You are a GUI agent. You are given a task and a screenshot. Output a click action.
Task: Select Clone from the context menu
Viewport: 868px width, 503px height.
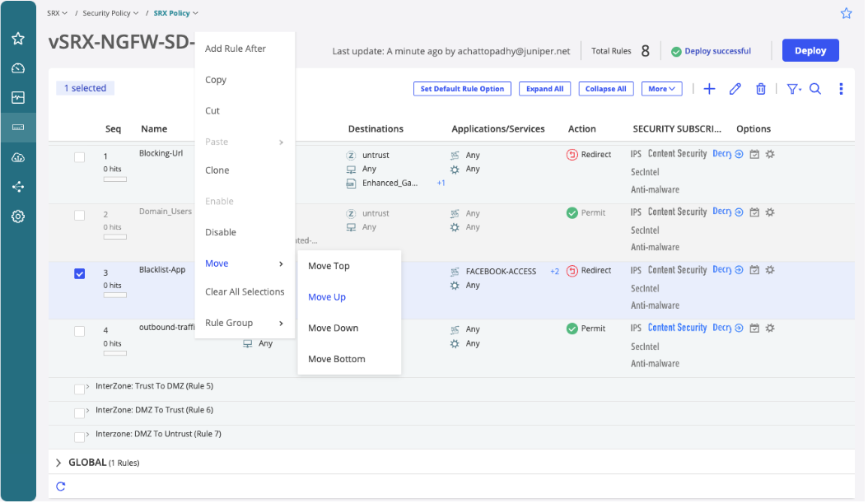(217, 170)
